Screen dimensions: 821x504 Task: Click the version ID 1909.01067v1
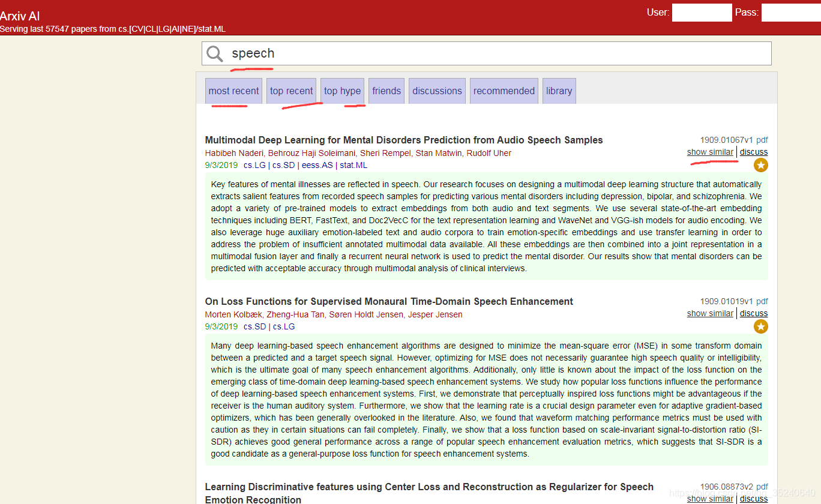pos(726,140)
